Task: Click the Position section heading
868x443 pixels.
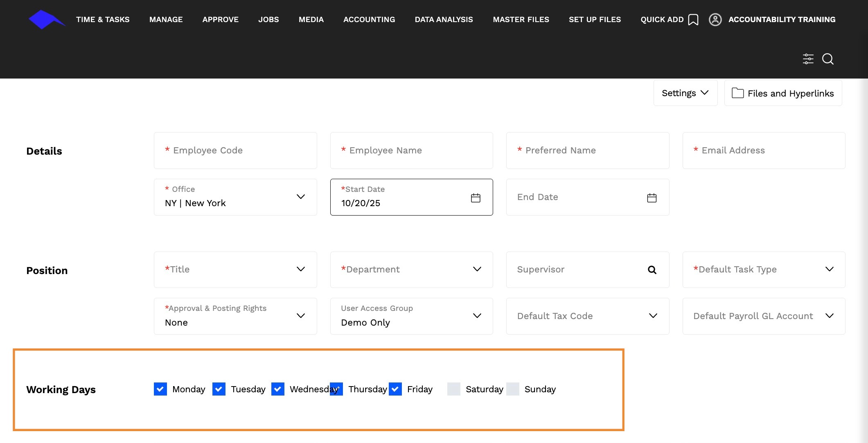Action: pos(47,270)
